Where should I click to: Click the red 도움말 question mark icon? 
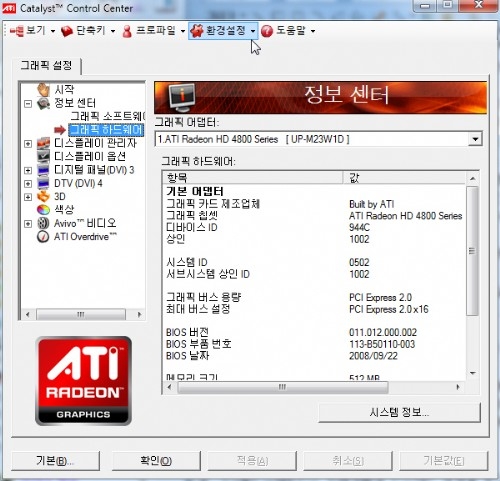pyautogui.click(x=267, y=31)
